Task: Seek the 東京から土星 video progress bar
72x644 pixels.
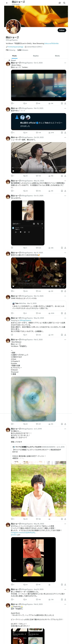Action: coord(39,283)
